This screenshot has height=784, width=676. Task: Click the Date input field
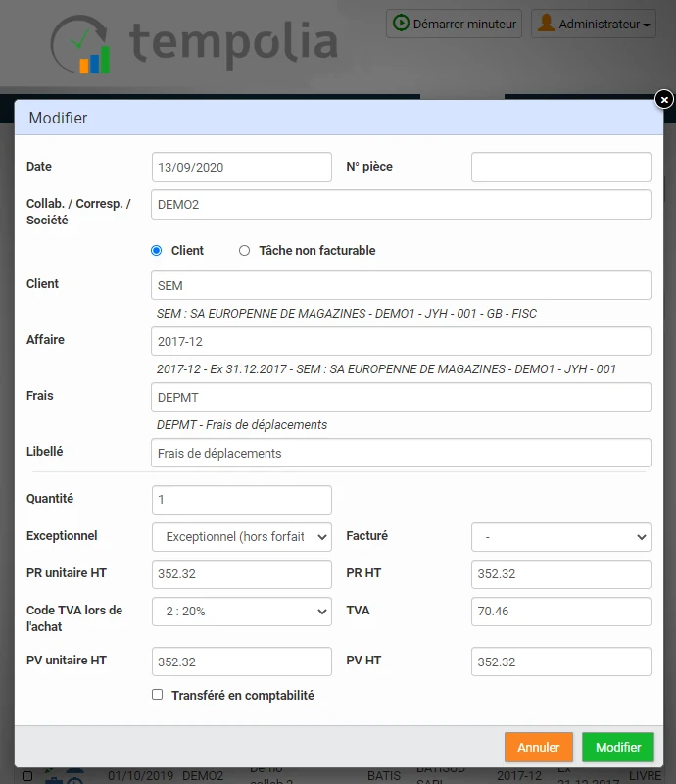click(242, 167)
